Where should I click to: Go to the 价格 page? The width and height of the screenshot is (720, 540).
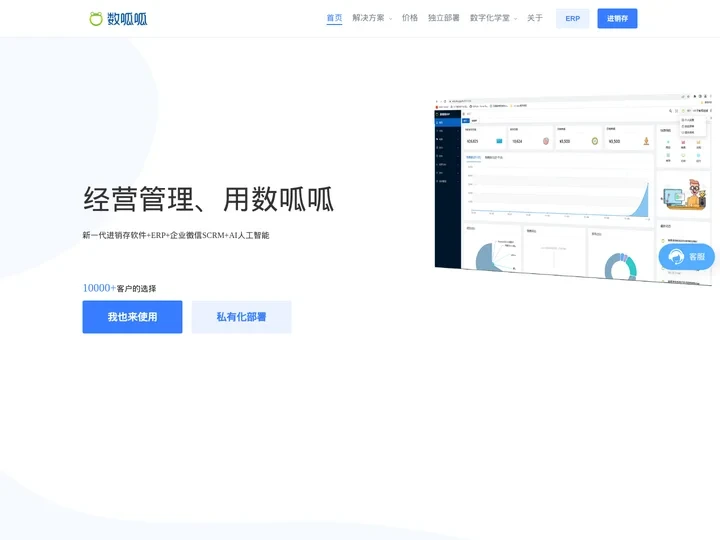(410, 18)
